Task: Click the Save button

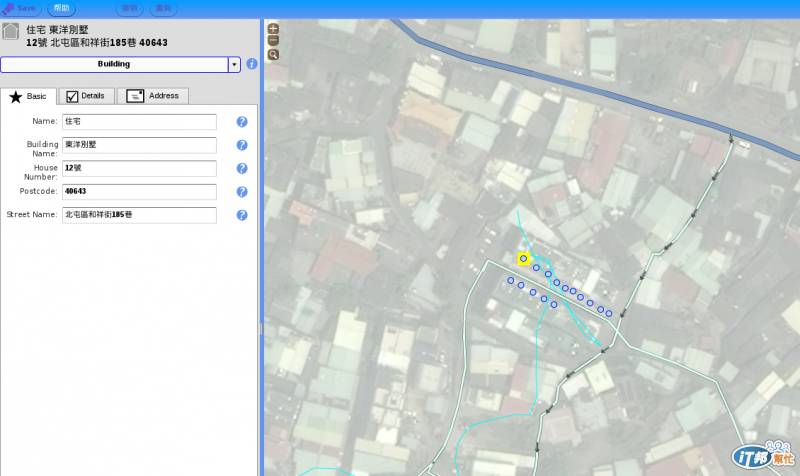Action: coord(19,8)
